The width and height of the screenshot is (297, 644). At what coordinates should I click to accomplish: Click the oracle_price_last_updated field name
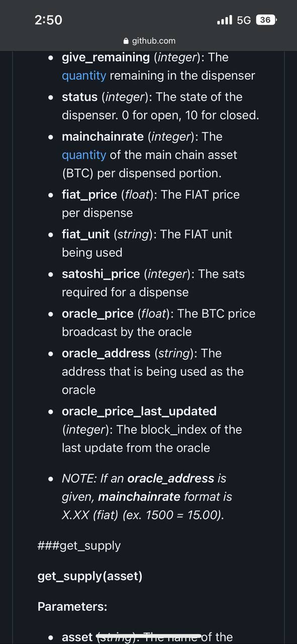(139, 412)
